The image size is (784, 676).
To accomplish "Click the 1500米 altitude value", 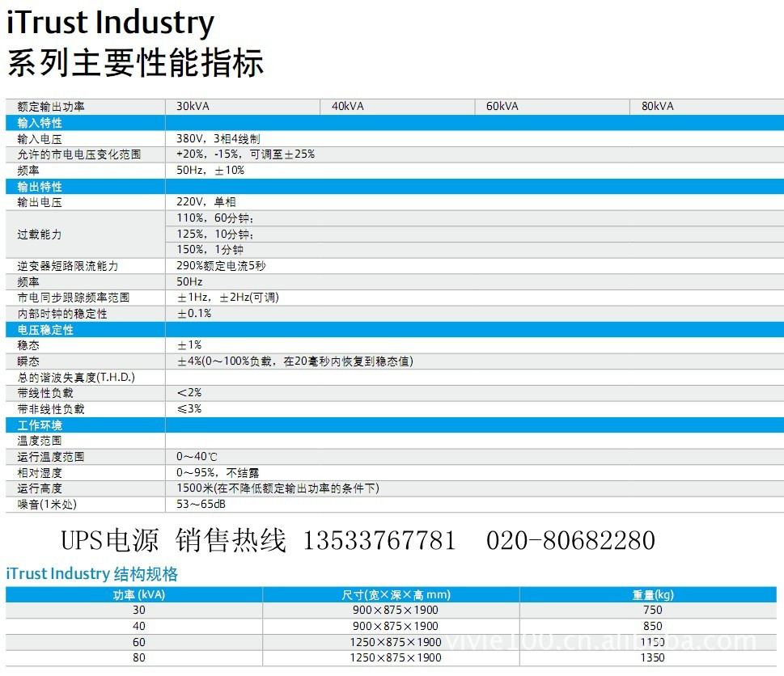I will tap(278, 488).
